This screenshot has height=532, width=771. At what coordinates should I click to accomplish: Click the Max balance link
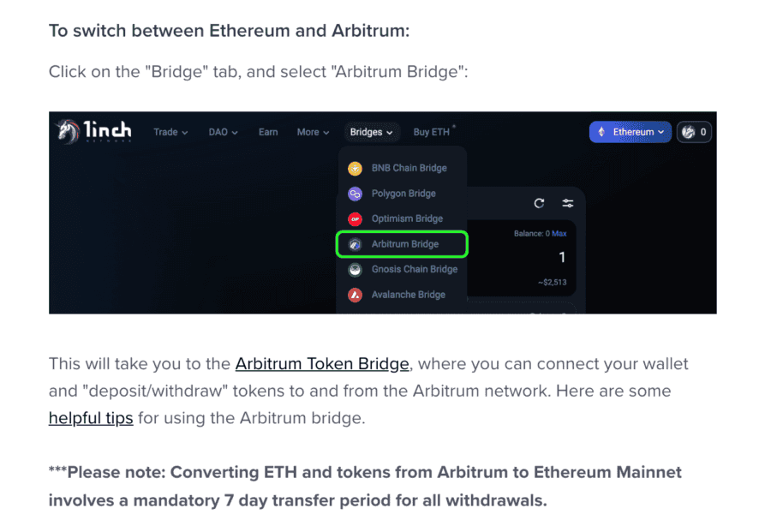click(559, 234)
